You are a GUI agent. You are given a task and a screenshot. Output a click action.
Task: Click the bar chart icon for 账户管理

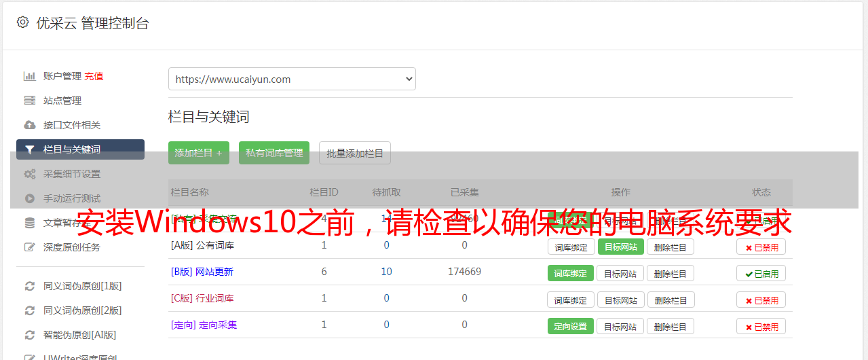pos(29,76)
